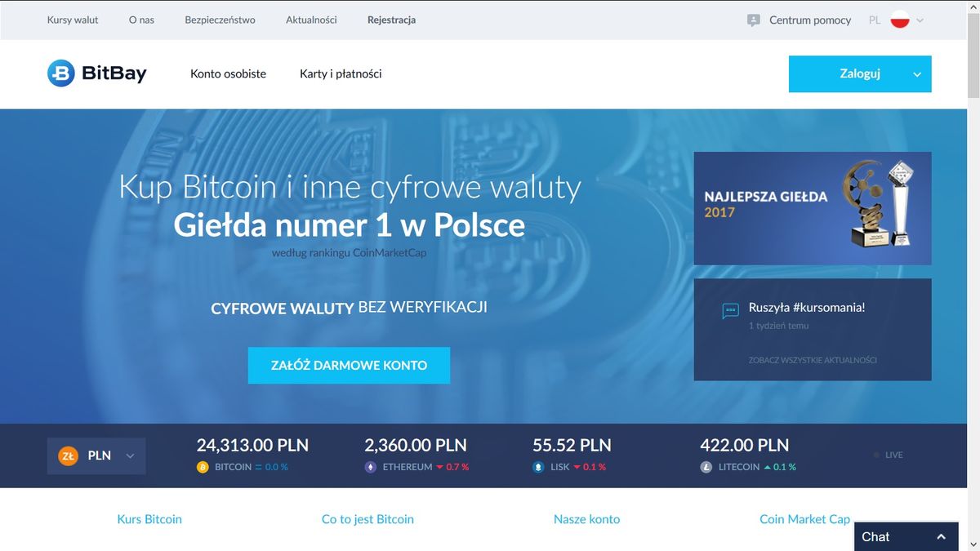Screen dimensions: 980x551
Task: Open Kursy walut menu item
Action: tap(73, 20)
